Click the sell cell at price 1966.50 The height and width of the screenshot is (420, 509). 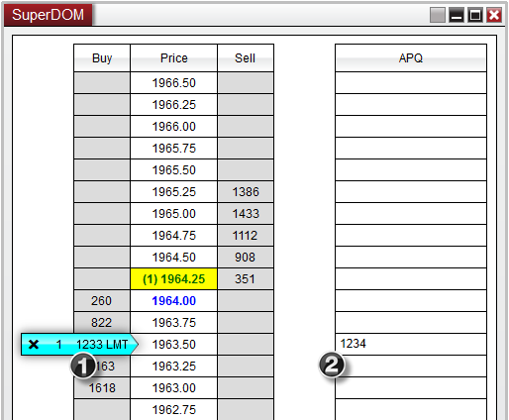[x=246, y=83]
